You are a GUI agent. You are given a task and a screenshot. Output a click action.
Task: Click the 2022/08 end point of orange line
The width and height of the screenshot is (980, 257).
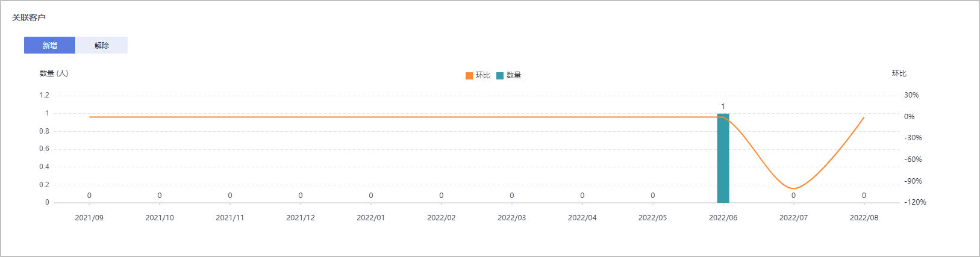tap(864, 117)
